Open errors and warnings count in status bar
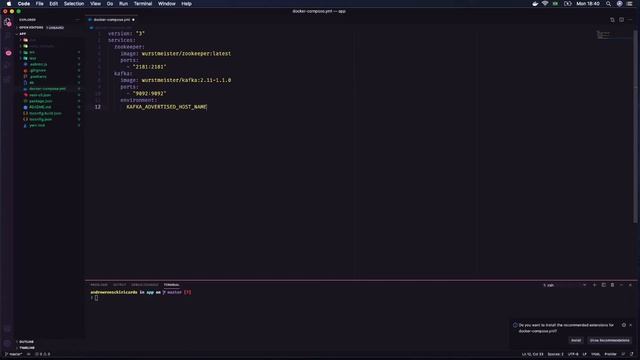 point(43,354)
